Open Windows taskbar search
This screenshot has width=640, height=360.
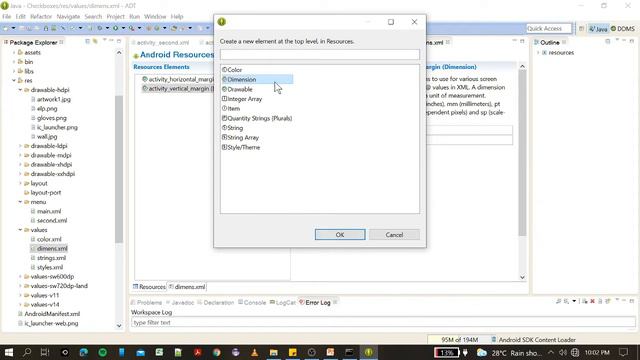(27, 352)
